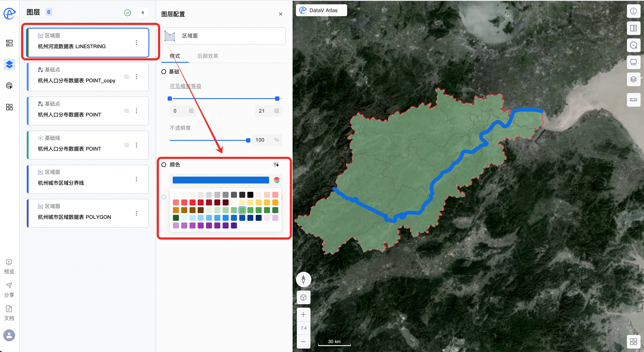Pick the black color swatch
Viewport: 644px width, 352px height.
tap(250, 195)
